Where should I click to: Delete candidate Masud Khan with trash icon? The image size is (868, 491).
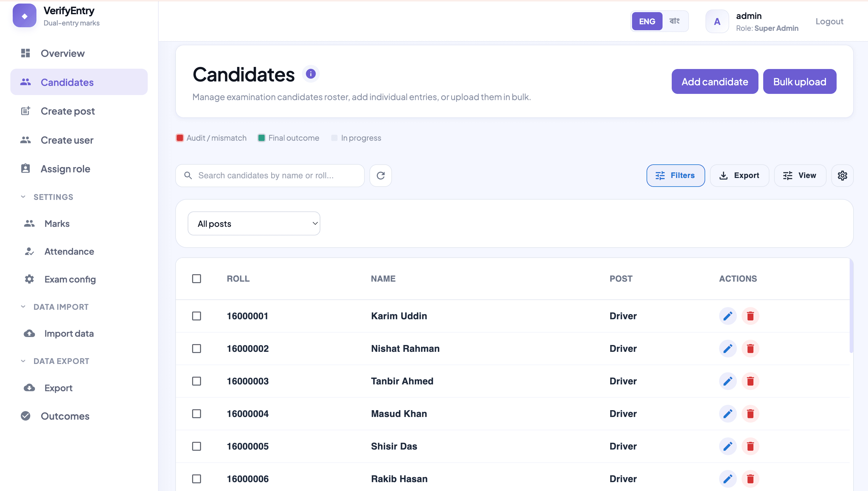pyautogui.click(x=750, y=414)
